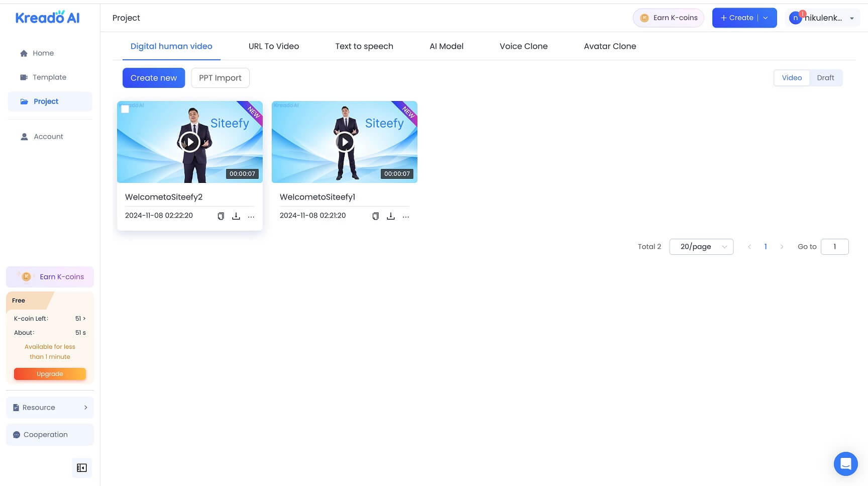Switch to Draft view
The image size is (868, 486).
pos(825,78)
